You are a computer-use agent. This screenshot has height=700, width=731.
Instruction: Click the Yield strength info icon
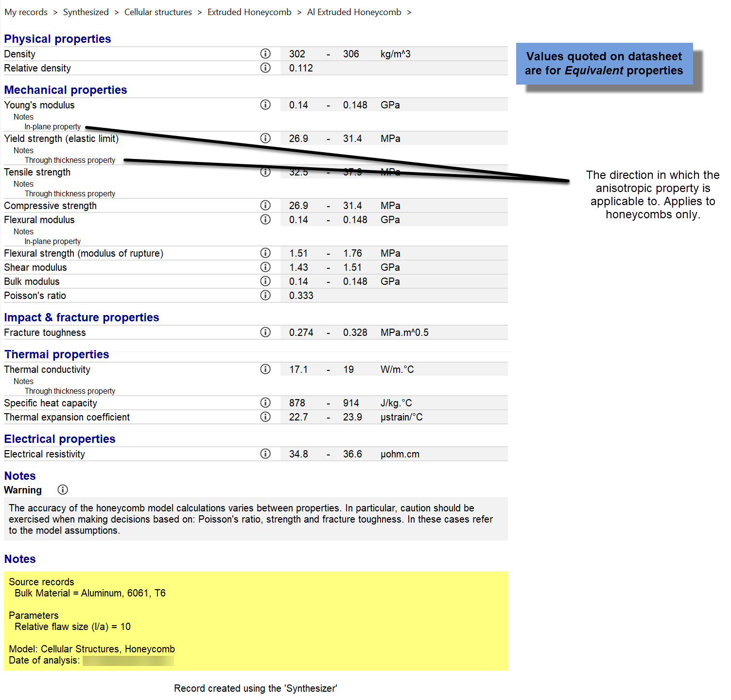pyautogui.click(x=265, y=138)
